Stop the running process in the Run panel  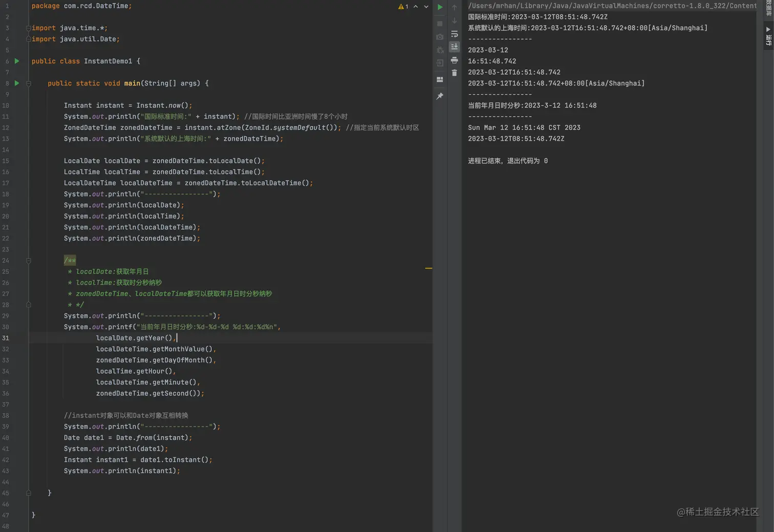(440, 24)
